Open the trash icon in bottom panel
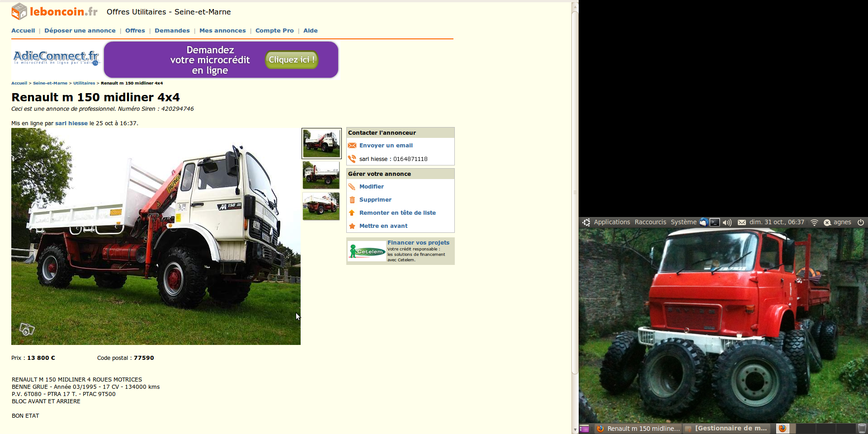868x434 pixels. [862, 428]
